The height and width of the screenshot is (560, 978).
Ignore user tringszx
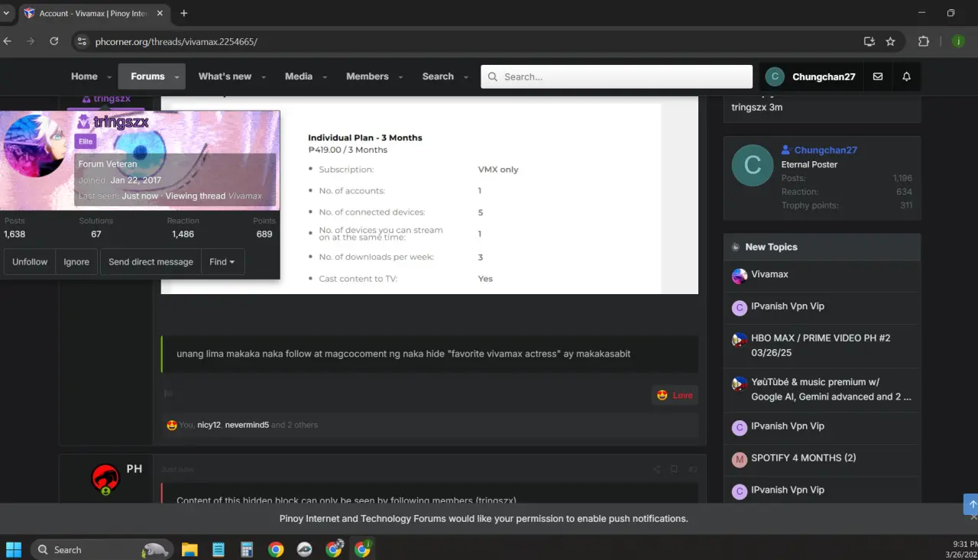click(x=76, y=261)
